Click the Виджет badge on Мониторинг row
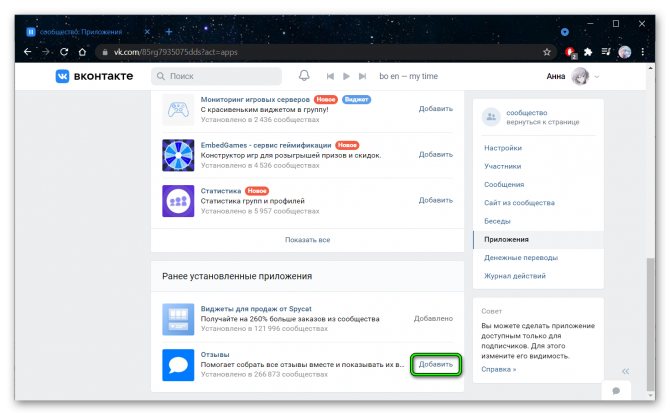Viewport: 670px width, 415px height. pos(356,100)
